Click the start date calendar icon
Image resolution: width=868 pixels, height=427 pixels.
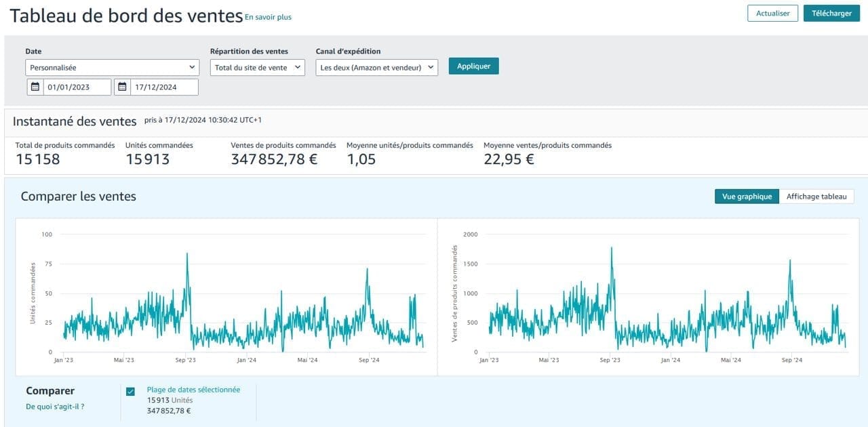click(35, 87)
